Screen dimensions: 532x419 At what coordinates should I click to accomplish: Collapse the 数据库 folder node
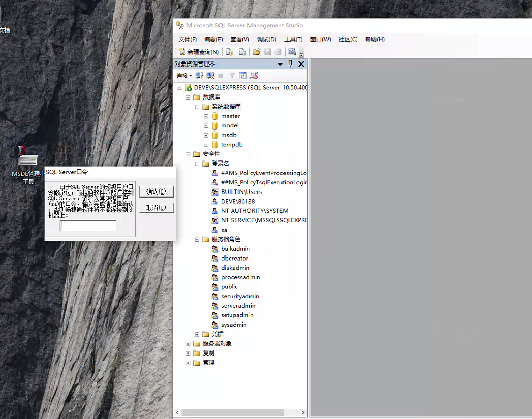[x=188, y=98]
